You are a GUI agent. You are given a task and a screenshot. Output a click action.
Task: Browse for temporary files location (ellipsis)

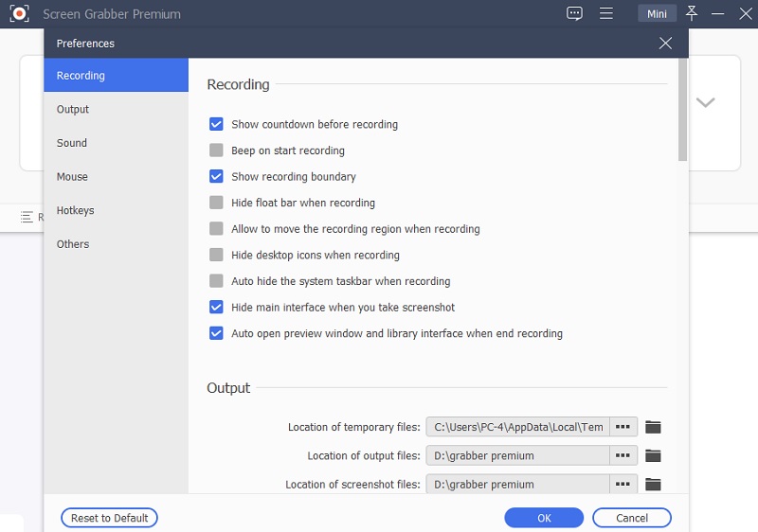pyautogui.click(x=623, y=427)
